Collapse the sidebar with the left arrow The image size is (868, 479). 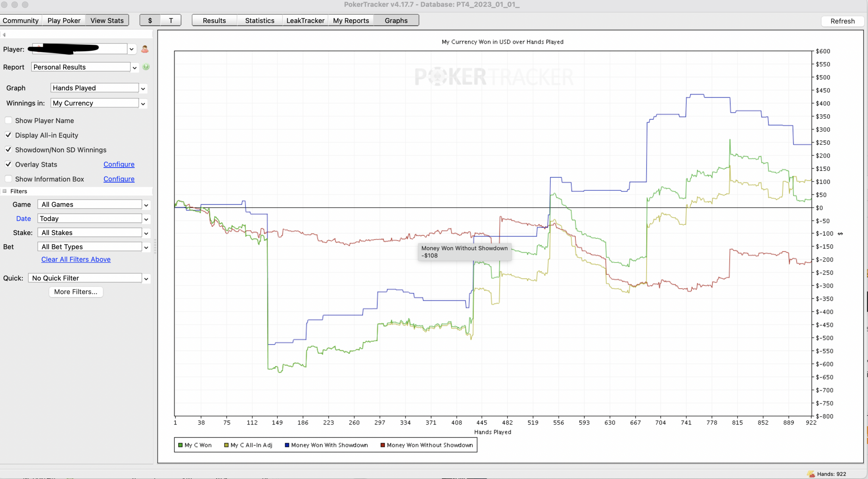(x=4, y=35)
